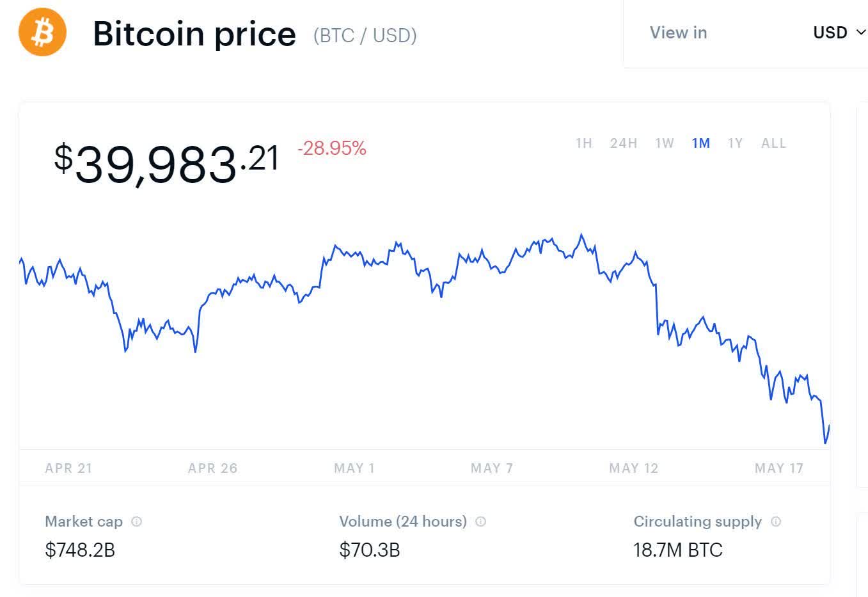Click the orange Bitcoin logo icon

coord(43,32)
